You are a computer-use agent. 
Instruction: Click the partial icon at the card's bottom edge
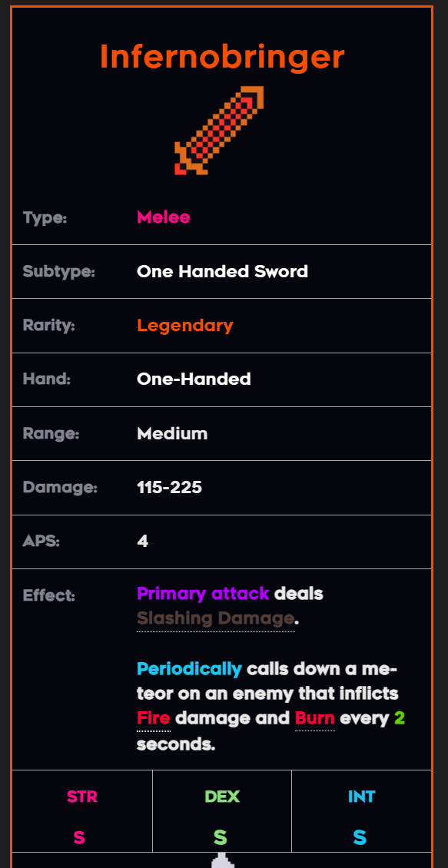pyautogui.click(x=223, y=861)
